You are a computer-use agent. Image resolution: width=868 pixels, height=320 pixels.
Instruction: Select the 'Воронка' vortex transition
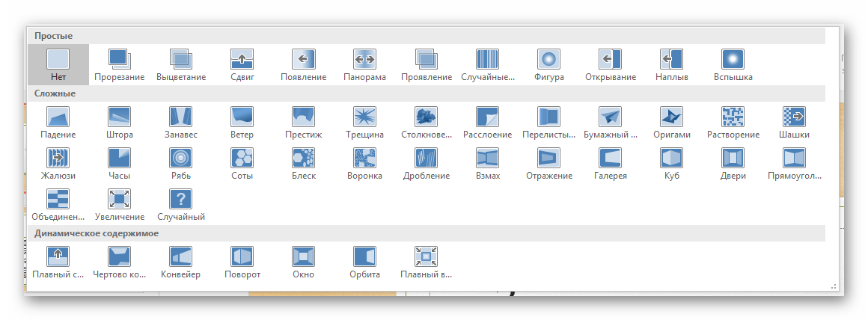pyautogui.click(x=364, y=164)
